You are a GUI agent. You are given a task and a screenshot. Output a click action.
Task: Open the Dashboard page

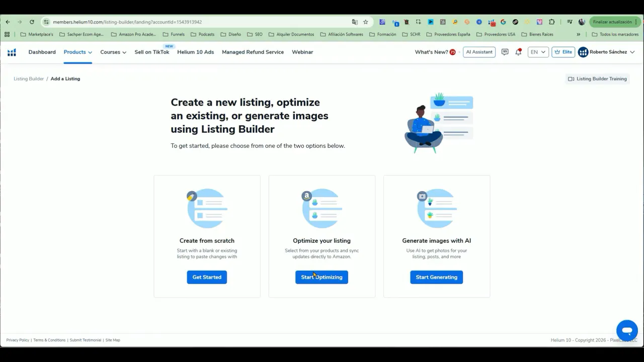pyautogui.click(x=42, y=52)
